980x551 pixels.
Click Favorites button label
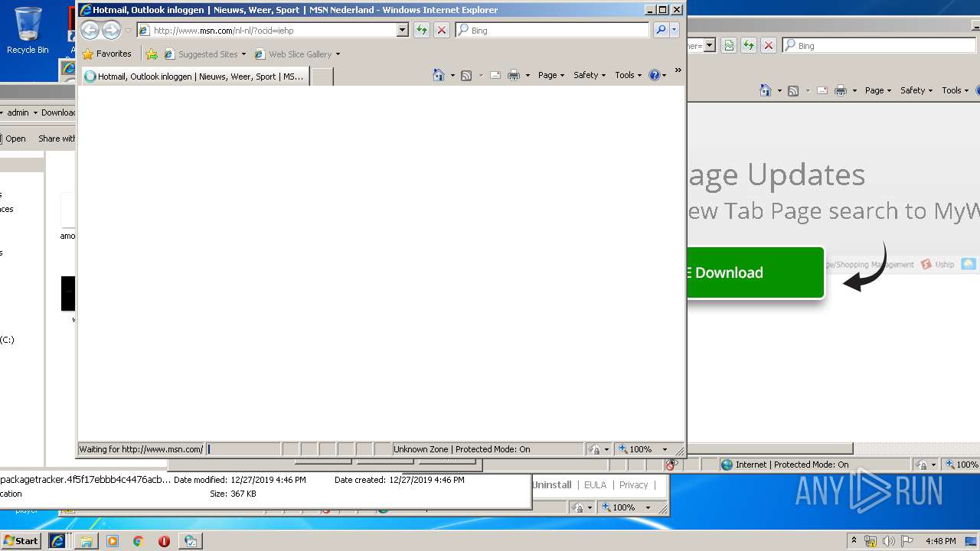pyautogui.click(x=114, y=54)
